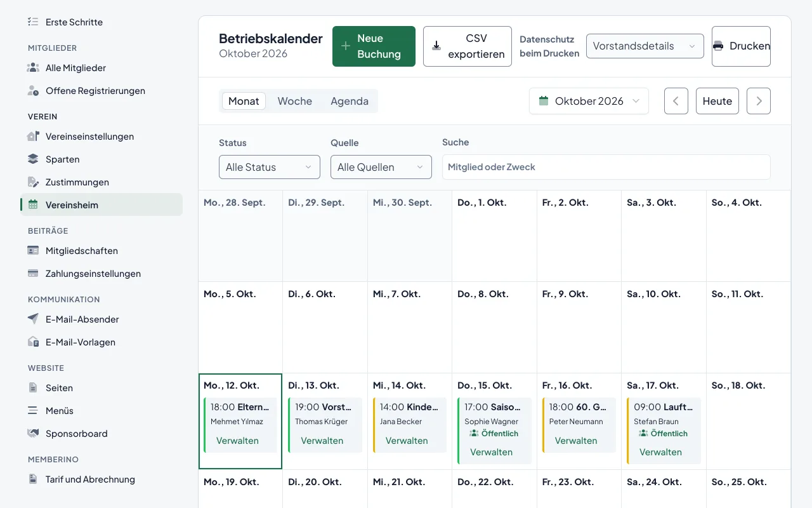Click the Zahlungseinstellungen credit card icon

point(33,274)
